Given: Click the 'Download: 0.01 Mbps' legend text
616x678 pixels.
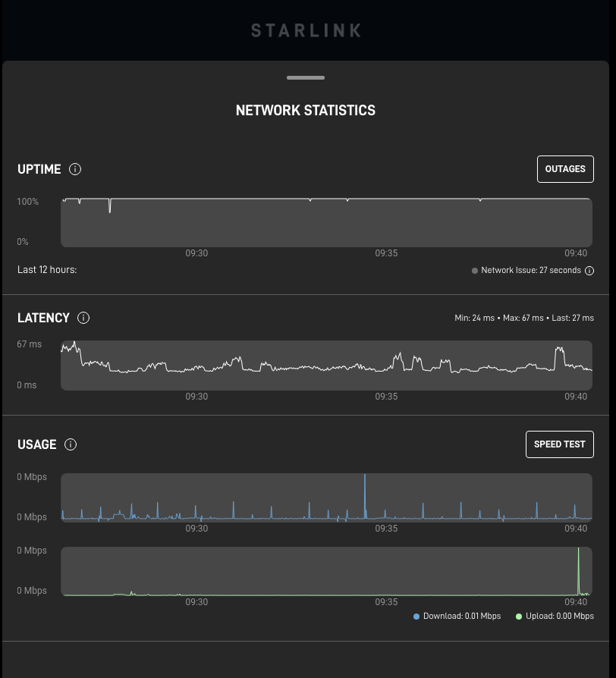Looking at the screenshot, I should click(x=462, y=616).
